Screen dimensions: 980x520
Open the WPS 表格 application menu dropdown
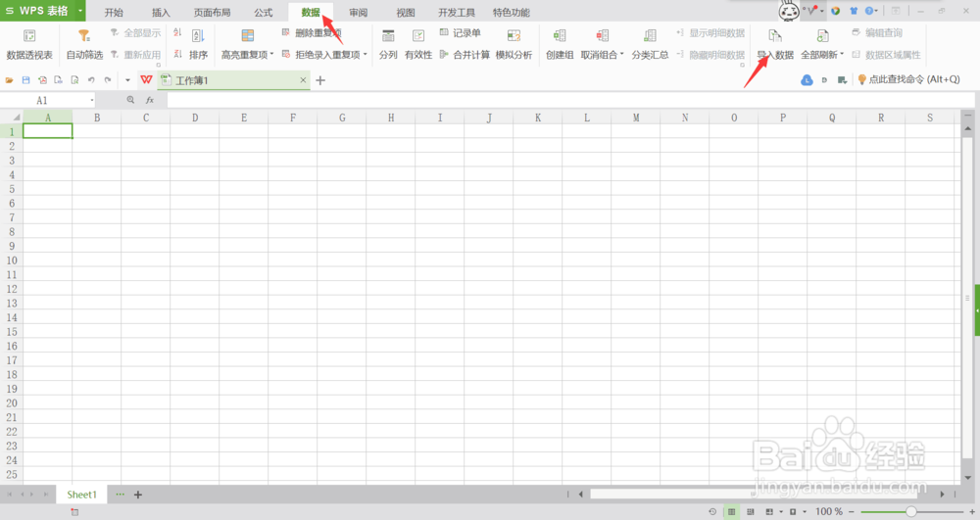tap(80, 11)
